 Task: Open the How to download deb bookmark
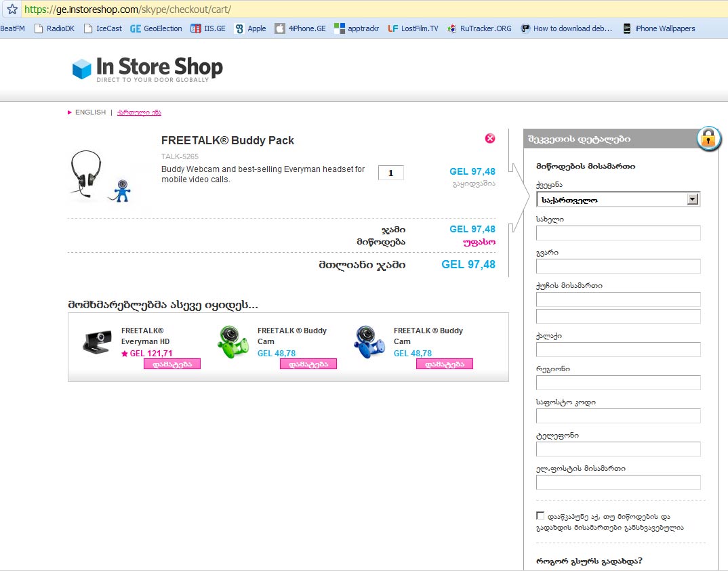click(x=567, y=28)
